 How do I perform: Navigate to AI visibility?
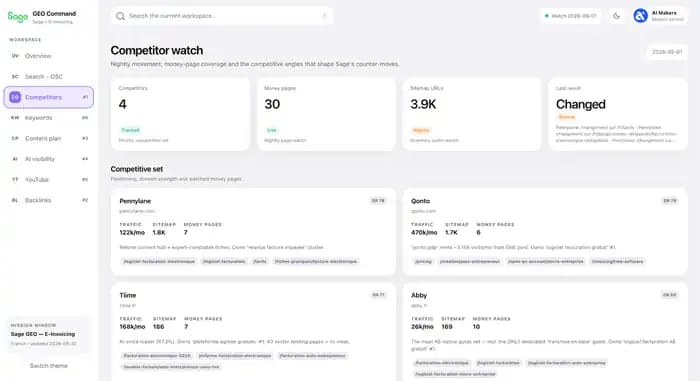(49, 159)
